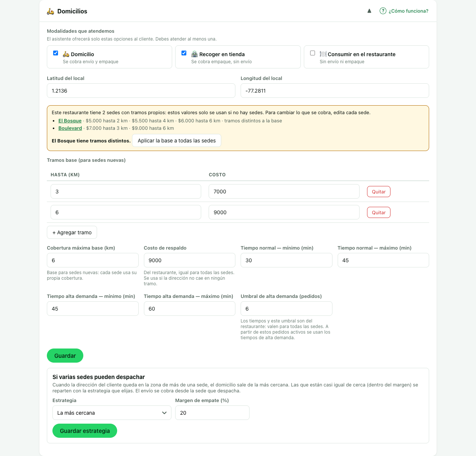Click the plate icon in Consumir en el restaurante
Image resolution: width=476 pixels, height=456 pixels.
click(x=323, y=54)
